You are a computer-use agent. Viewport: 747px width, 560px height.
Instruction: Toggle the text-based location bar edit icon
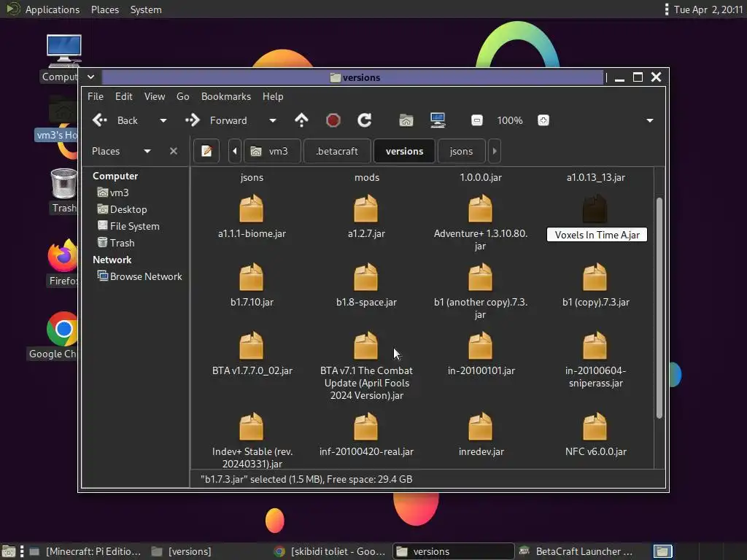(x=206, y=151)
